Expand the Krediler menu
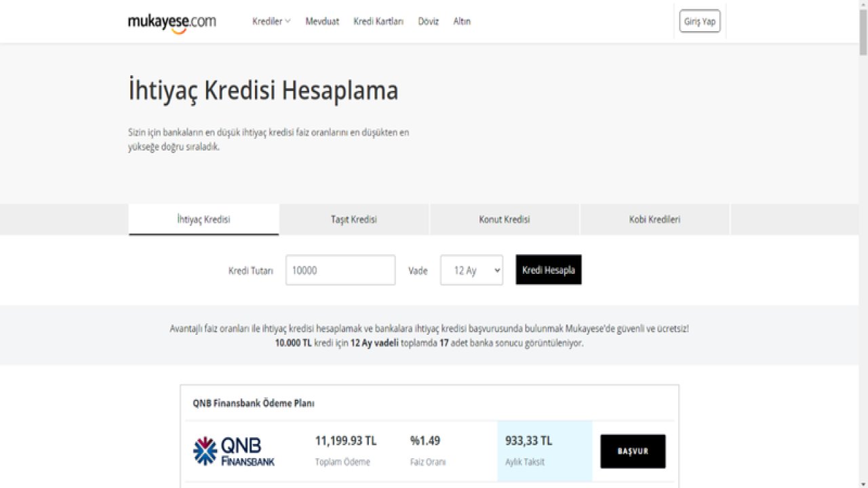Viewport: 868px width, 488px height. (271, 21)
